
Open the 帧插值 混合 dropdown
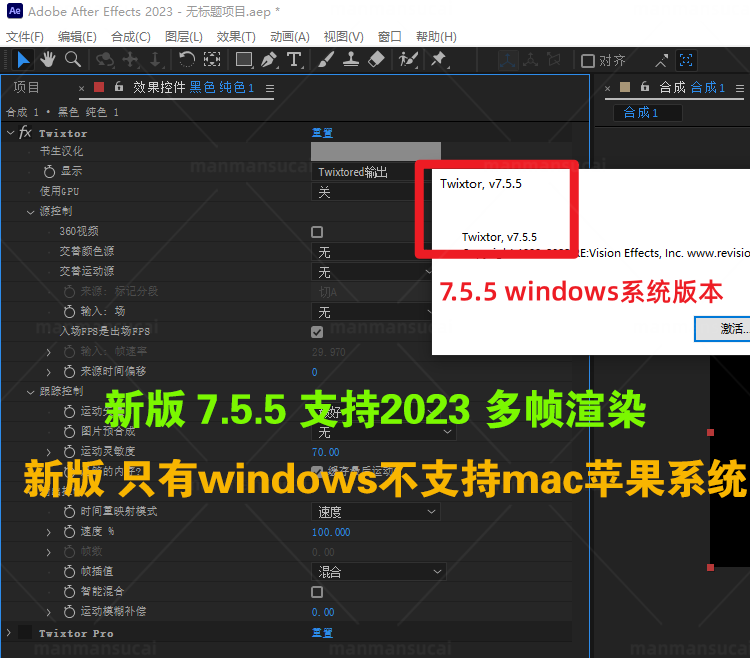tap(379, 571)
